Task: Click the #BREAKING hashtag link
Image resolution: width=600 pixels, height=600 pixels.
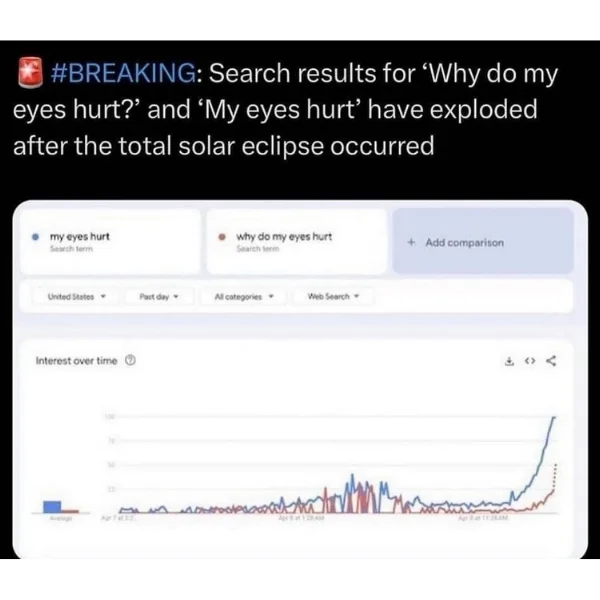Action: click(123, 73)
